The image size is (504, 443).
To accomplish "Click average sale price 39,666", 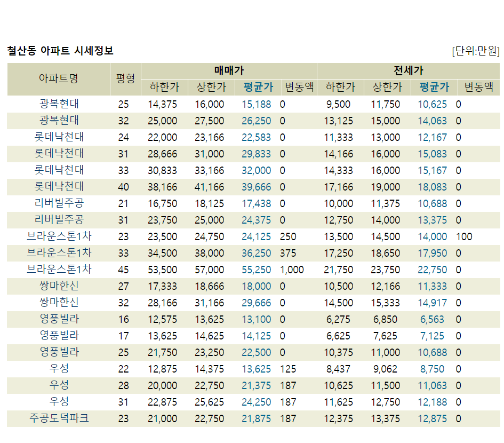I will [x=256, y=187].
